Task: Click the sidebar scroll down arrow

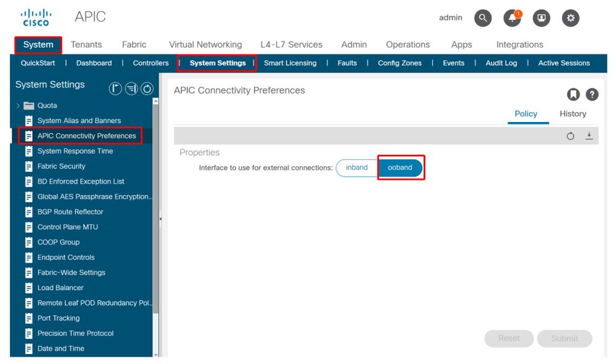Action: [x=155, y=354]
